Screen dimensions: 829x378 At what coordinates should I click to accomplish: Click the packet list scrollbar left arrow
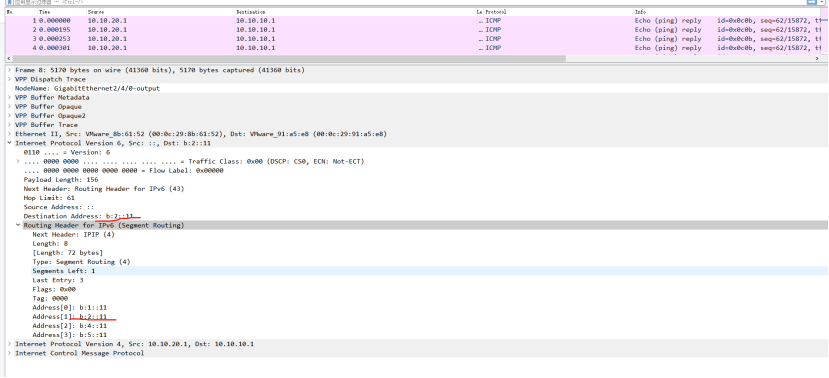click(x=8, y=58)
